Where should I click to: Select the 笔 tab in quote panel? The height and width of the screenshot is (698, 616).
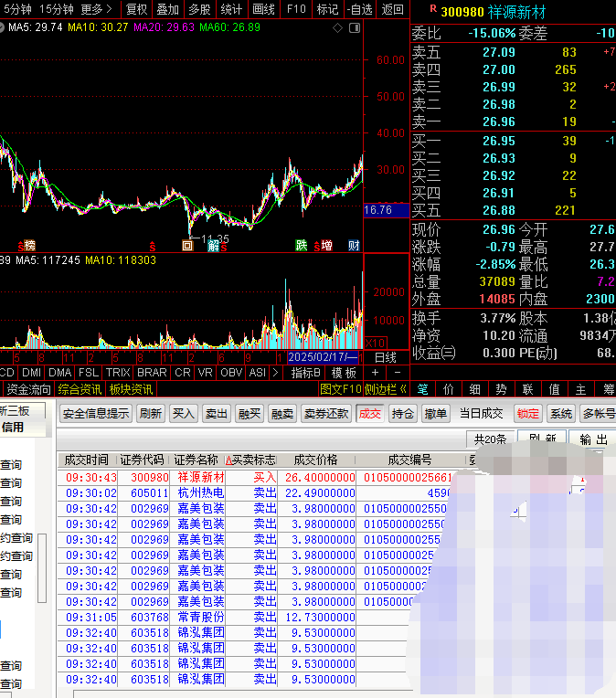422,389
